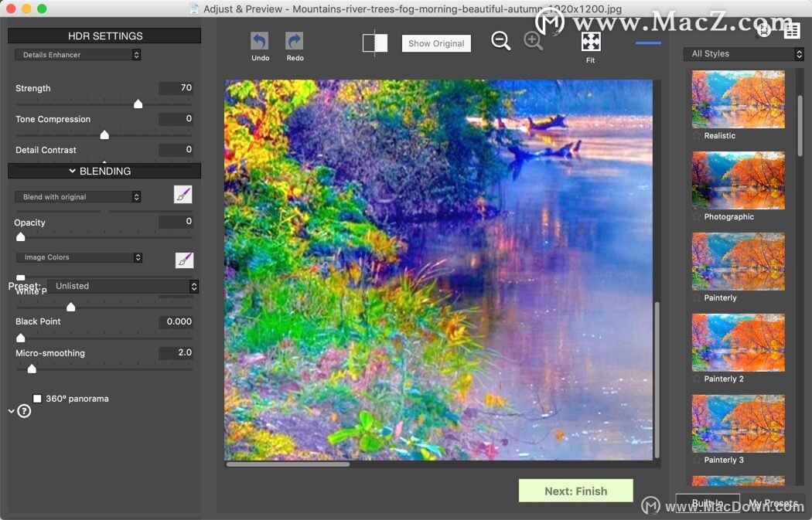The image size is (812, 520).
Task: Click the Undo arrow icon
Action: click(259, 41)
